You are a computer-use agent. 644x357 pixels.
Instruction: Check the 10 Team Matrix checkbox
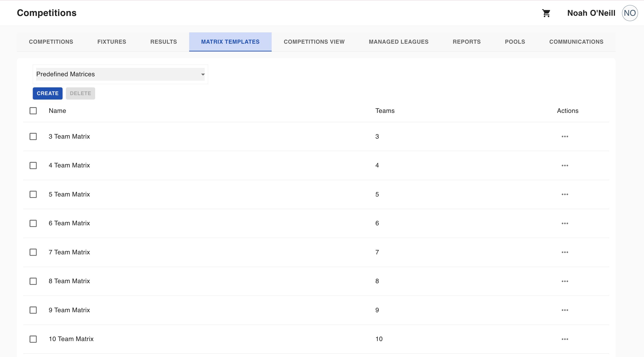pos(33,339)
